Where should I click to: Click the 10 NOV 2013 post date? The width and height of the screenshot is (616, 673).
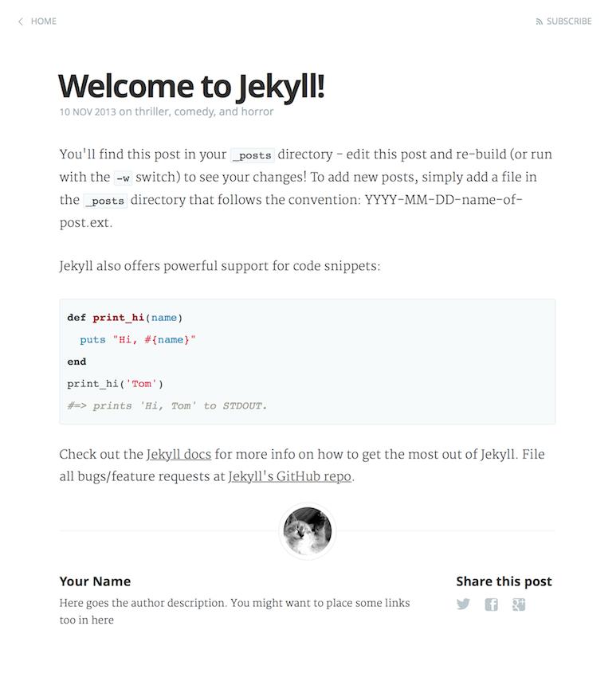pos(88,112)
